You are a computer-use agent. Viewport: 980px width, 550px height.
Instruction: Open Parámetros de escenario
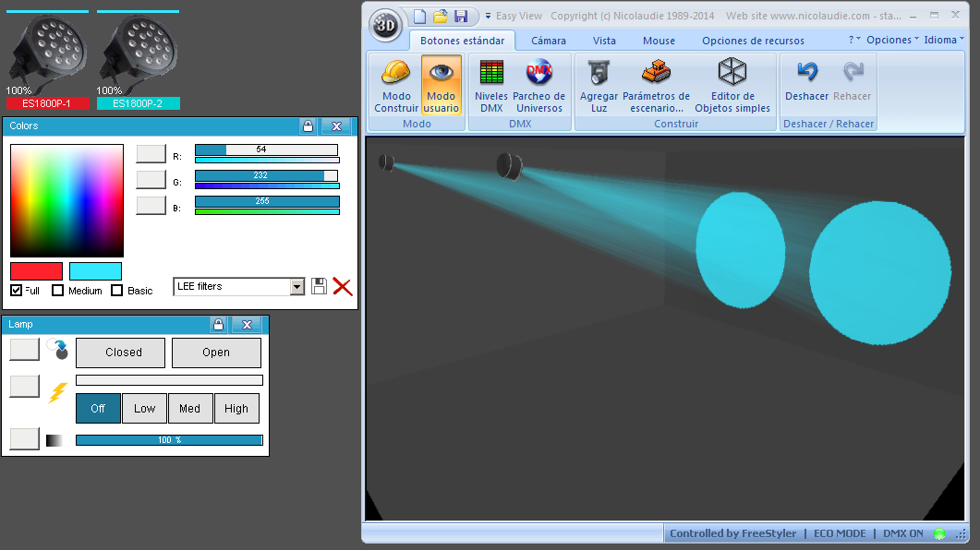coord(656,86)
